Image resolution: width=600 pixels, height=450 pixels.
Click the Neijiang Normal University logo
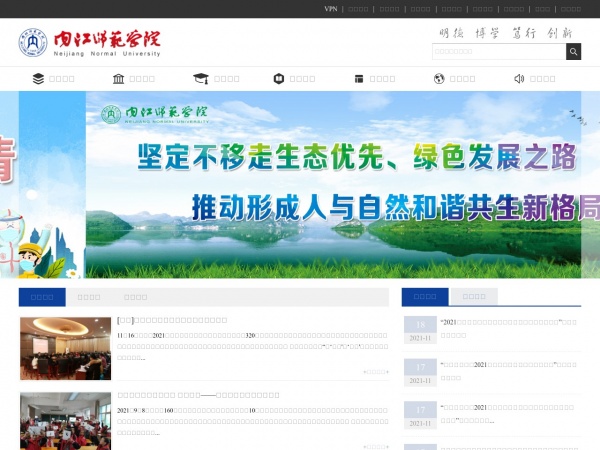[x=89, y=43]
